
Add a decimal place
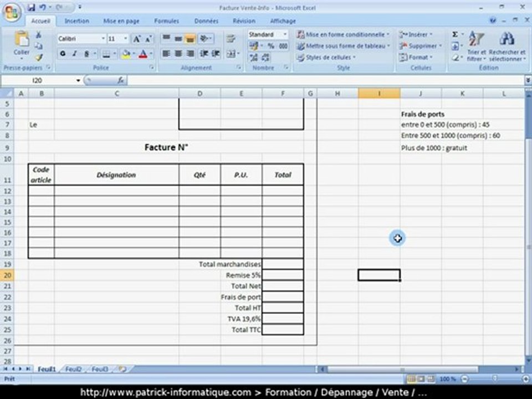coord(254,57)
